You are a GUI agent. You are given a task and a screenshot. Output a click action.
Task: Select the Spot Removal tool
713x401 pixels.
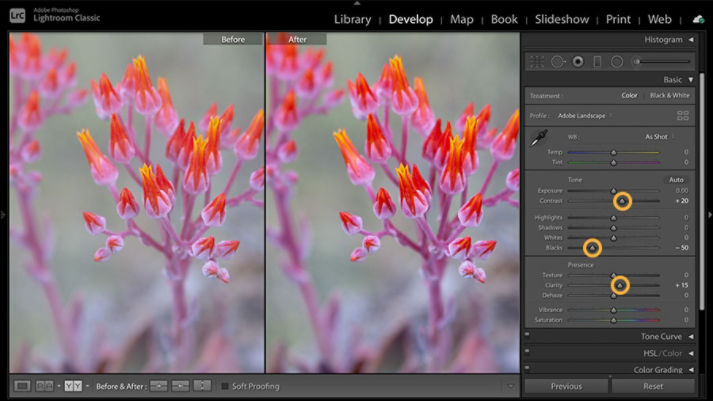coord(557,61)
